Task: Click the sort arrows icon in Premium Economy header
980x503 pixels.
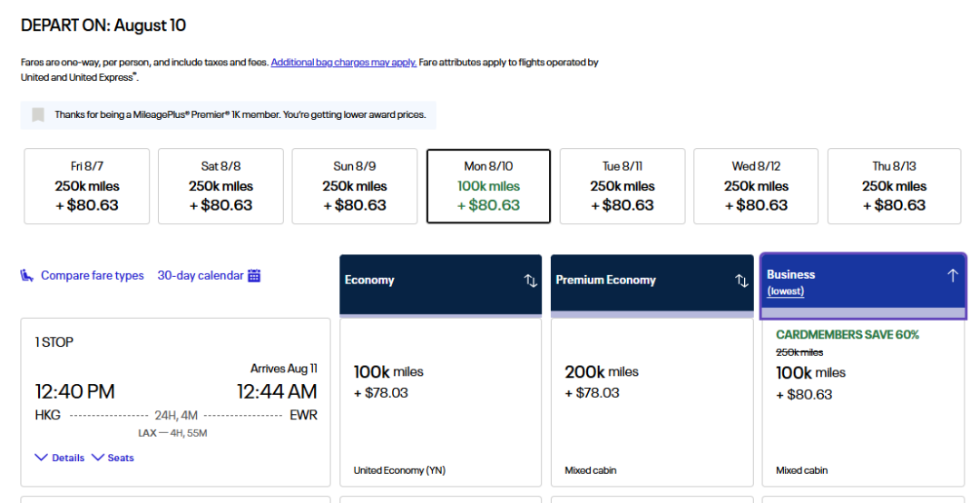Action: 742,281
